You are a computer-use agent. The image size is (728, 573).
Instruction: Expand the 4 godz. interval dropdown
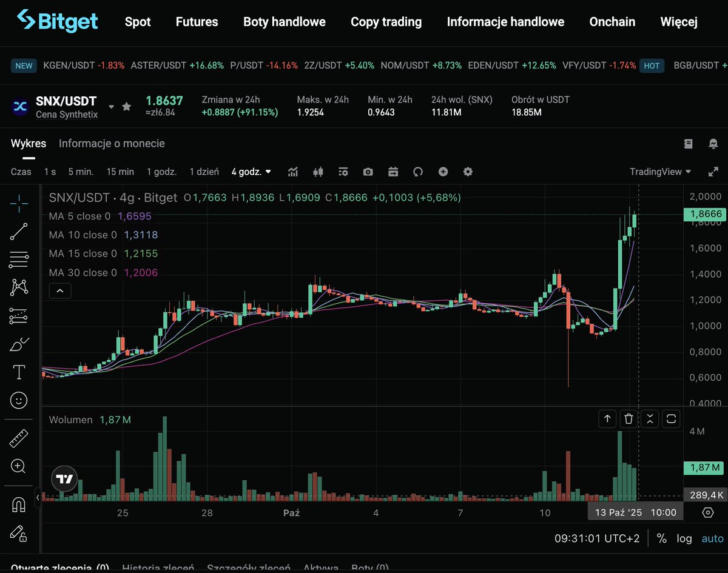pyautogui.click(x=252, y=172)
